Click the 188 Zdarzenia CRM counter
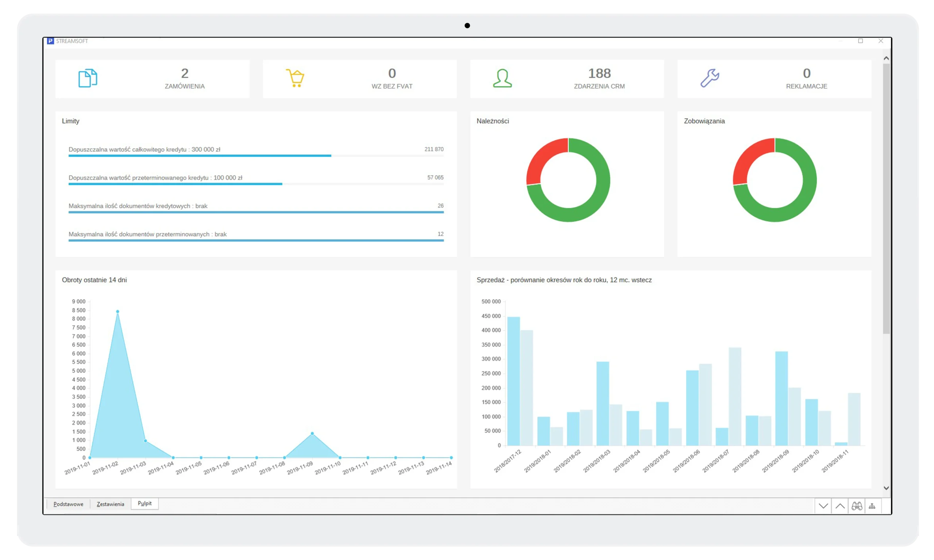Screen dimensions: 934x560 click(x=599, y=73)
